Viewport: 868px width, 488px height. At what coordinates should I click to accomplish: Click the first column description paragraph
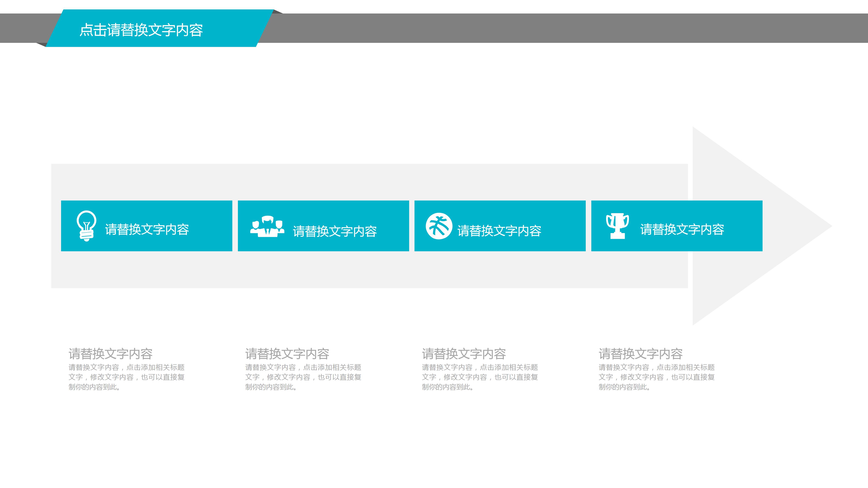[x=126, y=377]
